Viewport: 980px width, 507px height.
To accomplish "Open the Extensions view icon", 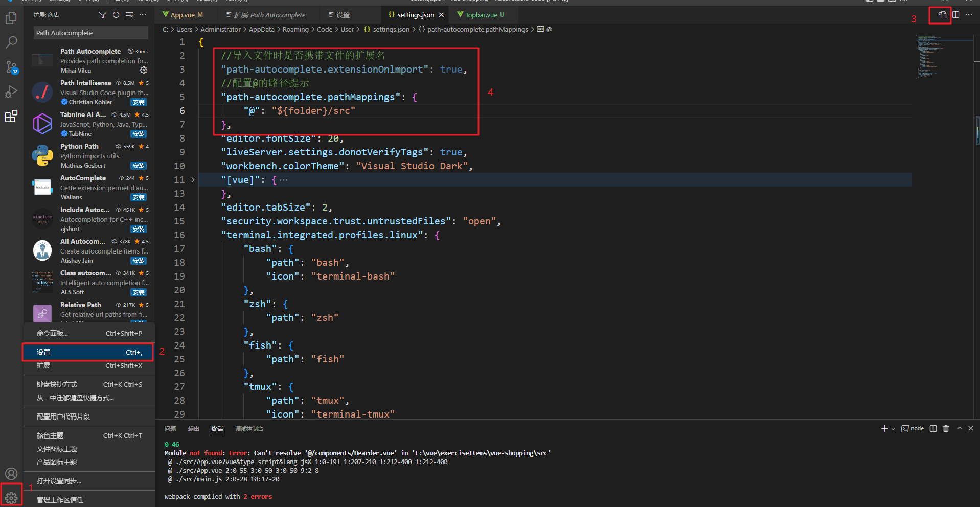I will coord(11,117).
